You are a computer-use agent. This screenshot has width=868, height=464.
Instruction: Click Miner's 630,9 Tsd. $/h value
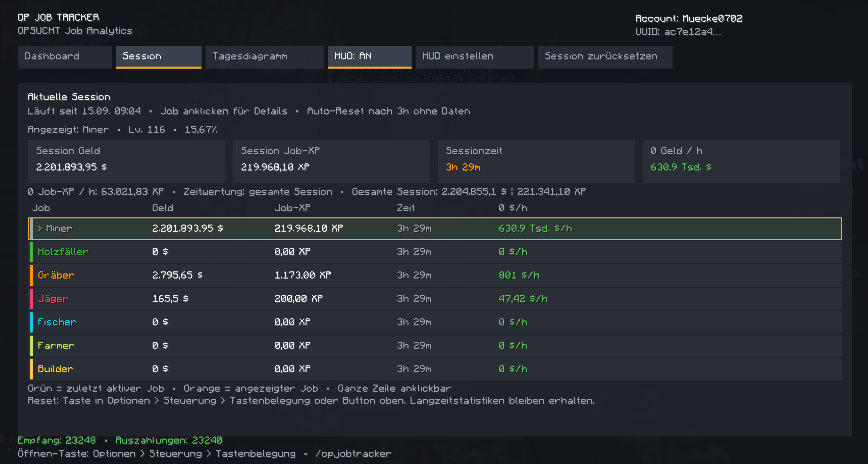[x=535, y=228]
